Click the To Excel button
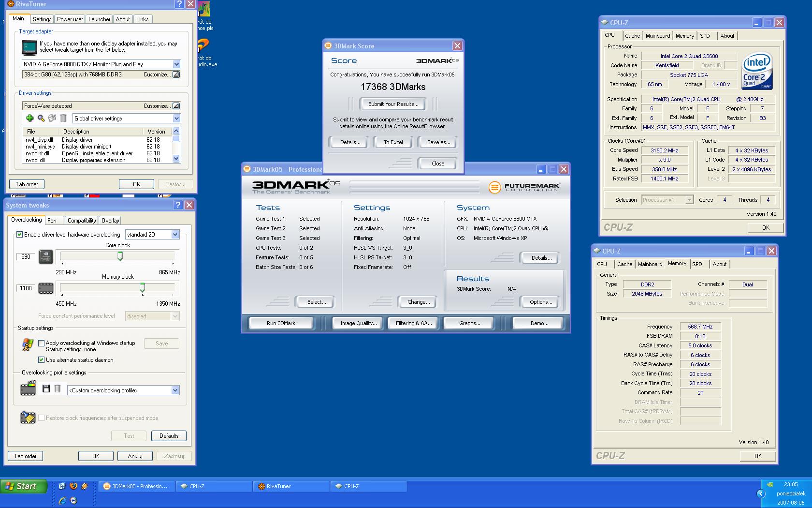Screen dimensions: 812x508 click(393, 142)
